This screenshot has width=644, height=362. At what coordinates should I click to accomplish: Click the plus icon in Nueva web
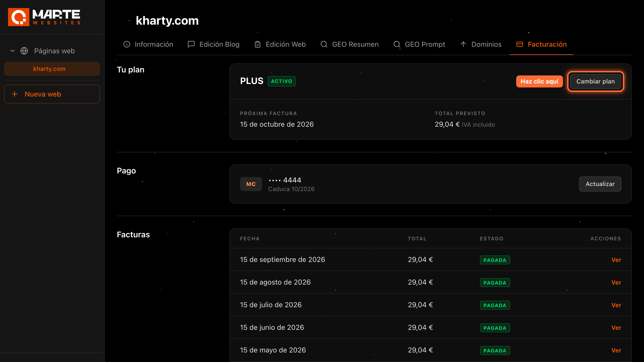(15, 94)
